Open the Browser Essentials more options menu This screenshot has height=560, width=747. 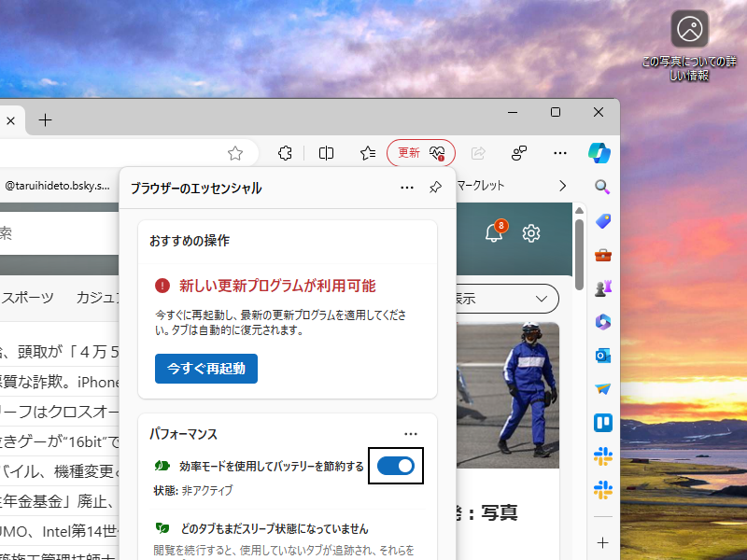point(407,187)
